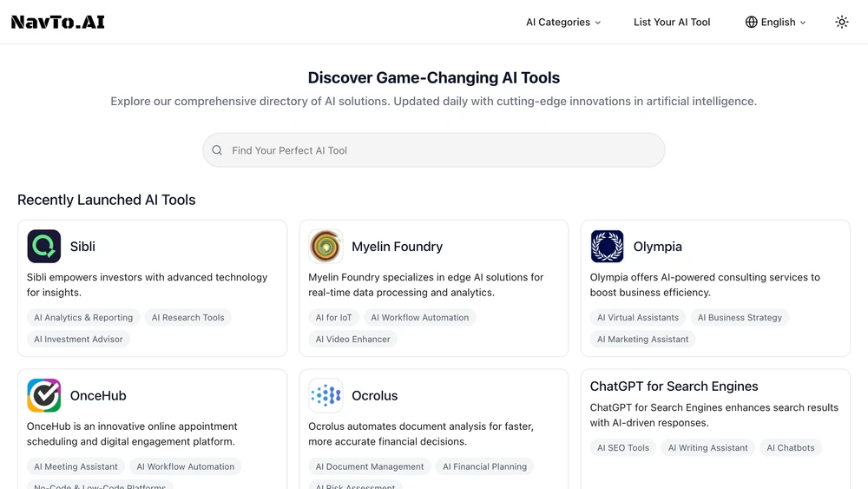Open the Myelin Foundry title link
This screenshot has height=489, width=868.
coord(397,247)
